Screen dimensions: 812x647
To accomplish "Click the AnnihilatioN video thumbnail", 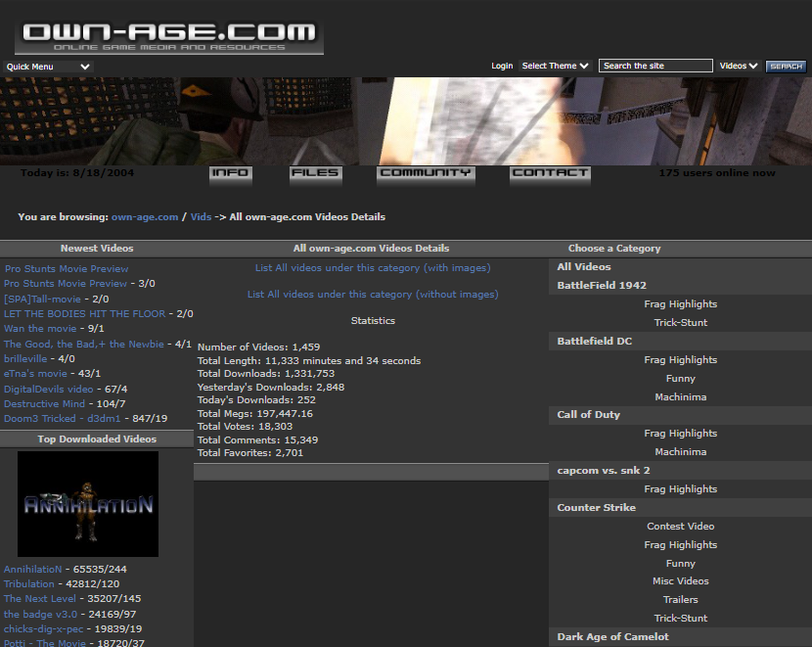I will (x=88, y=504).
